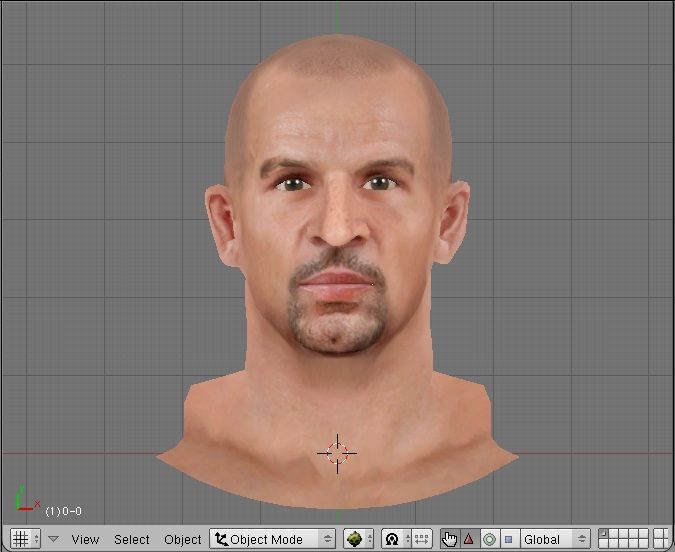Toggle move object centers only button
The width and height of the screenshot is (675, 552).
tap(421, 539)
